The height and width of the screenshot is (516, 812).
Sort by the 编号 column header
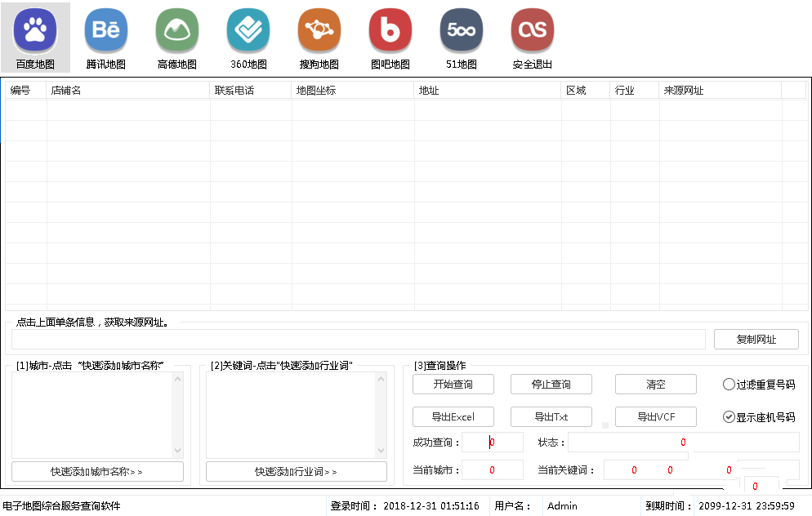pos(26,90)
